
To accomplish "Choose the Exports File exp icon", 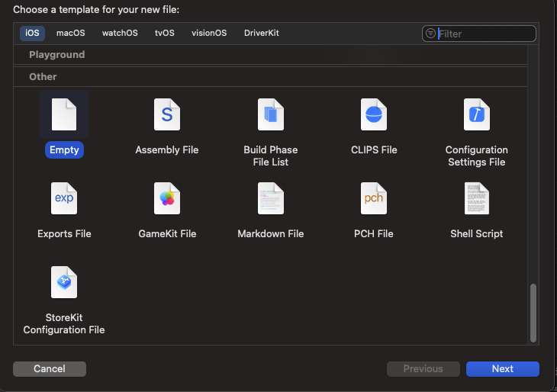I will tap(64, 198).
